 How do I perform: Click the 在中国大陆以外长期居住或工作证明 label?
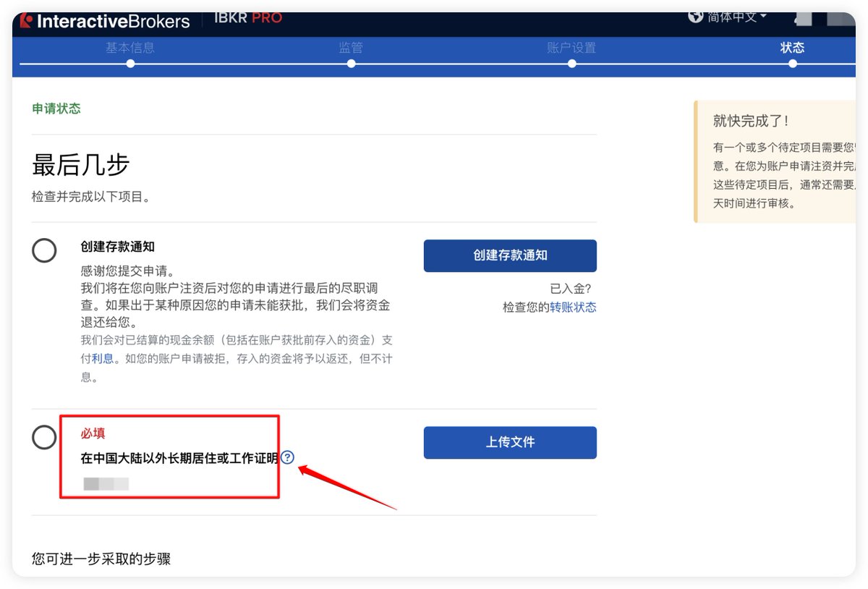[x=179, y=458]
